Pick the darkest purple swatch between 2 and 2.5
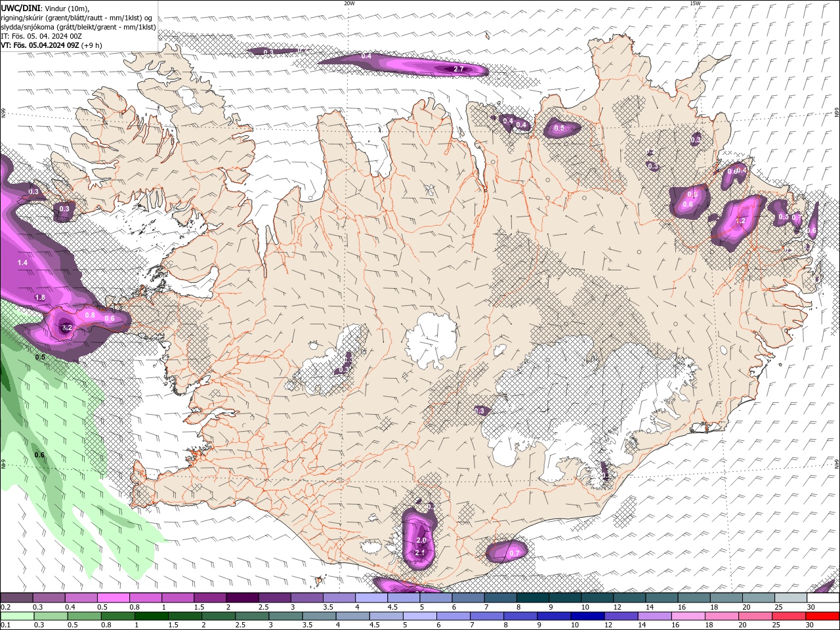The height and width of the screenshot is (630, 840). pos(241,598)
